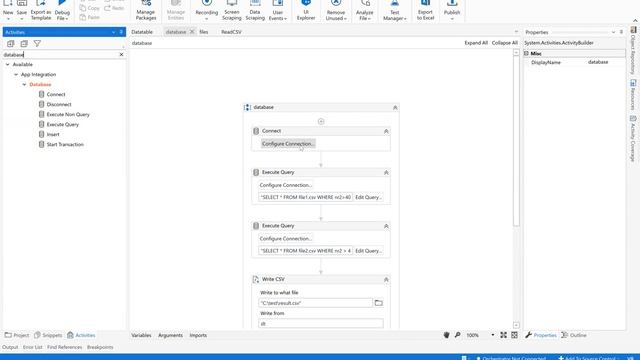Toggle the pan hand tool
The height and width of the screenshot is (360, 640).
[447, 335]
